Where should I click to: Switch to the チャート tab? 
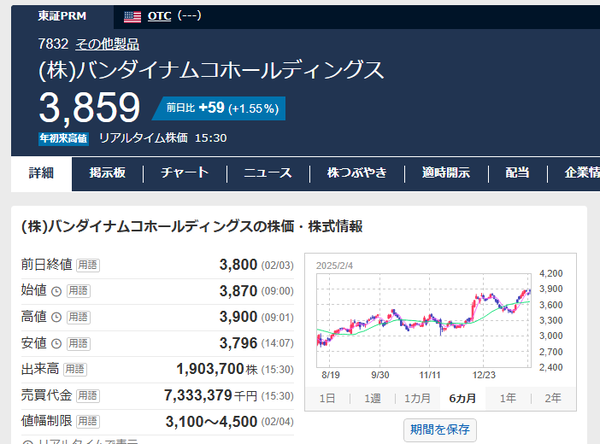coord(185,173)
